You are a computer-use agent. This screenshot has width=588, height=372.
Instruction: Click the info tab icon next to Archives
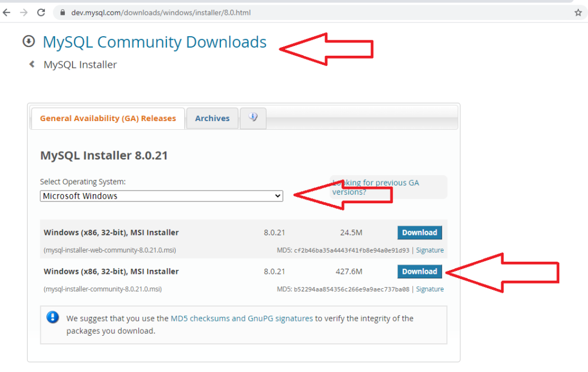click(x=253, y=118)
